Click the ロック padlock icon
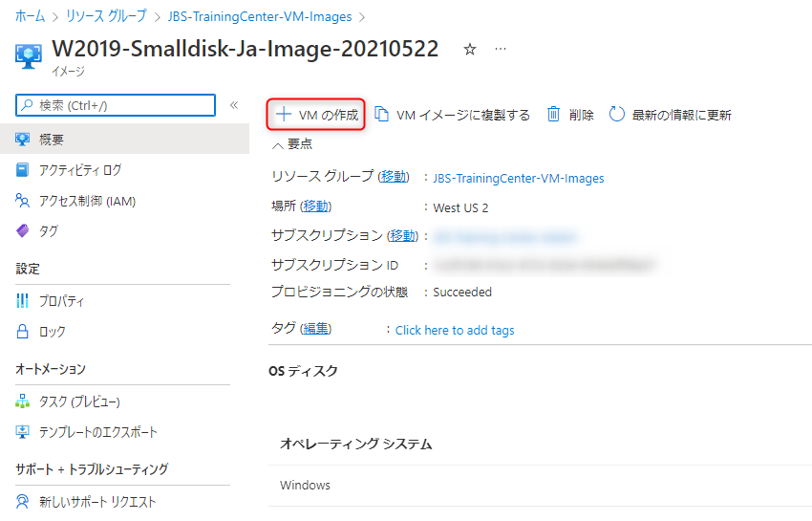This screenshot has height=521, width=812. (x=22, y=332)
